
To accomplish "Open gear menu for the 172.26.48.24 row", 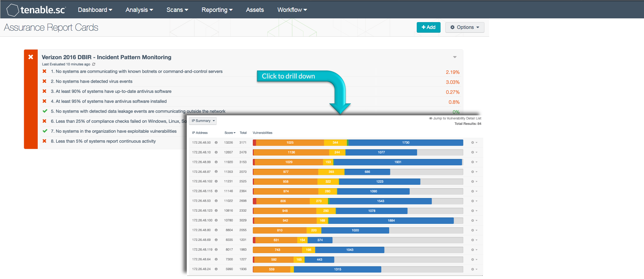I will [474, 269].
